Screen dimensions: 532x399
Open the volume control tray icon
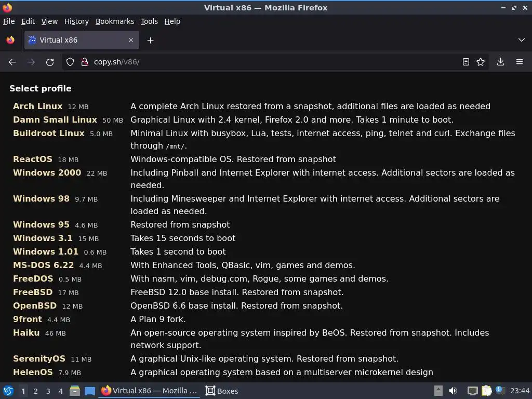click(453, 391)
